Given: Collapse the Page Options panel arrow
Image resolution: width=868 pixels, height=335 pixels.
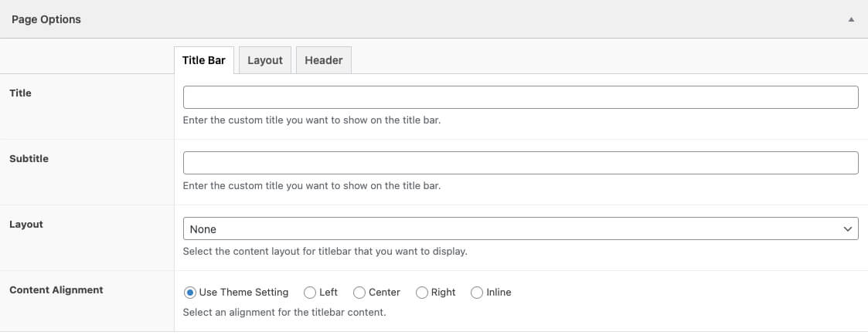Looking at the screenshot, I should (851, 19).
